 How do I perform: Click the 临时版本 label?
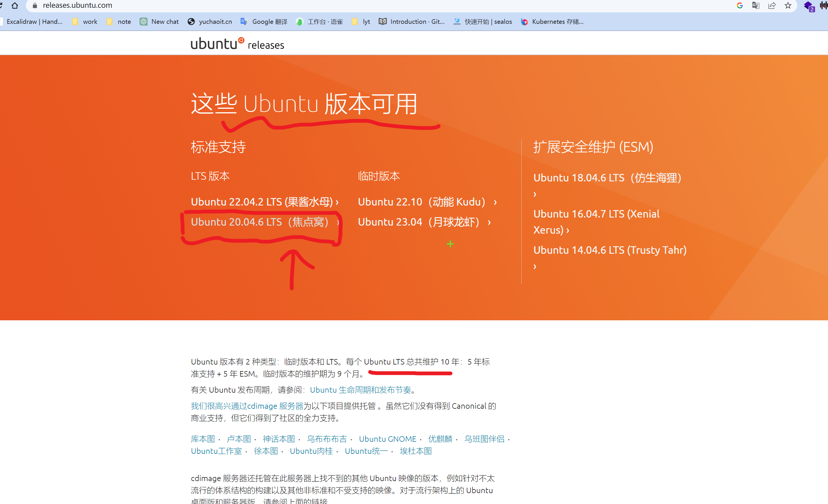click(379, 176)
